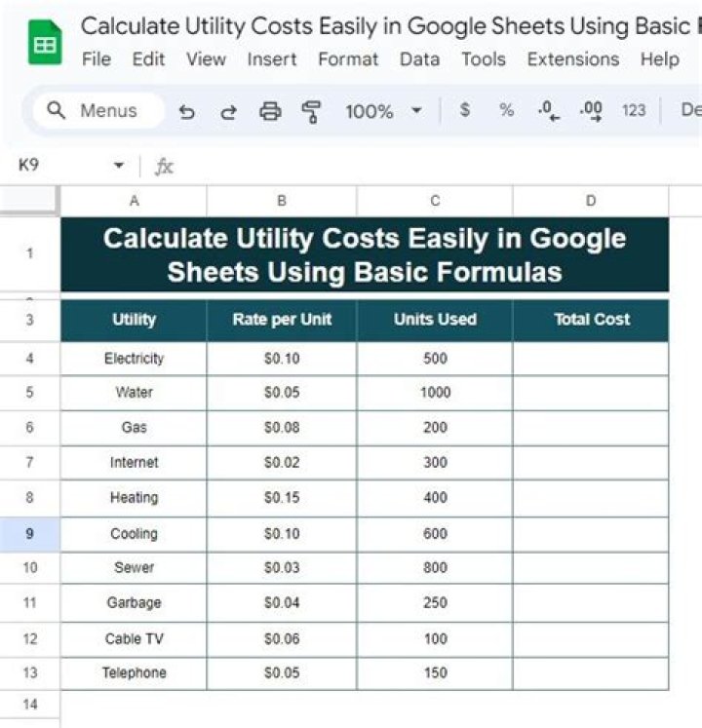Select column A header
The width and height of the screenshot is (702, 728).
(x=134, y=201)
